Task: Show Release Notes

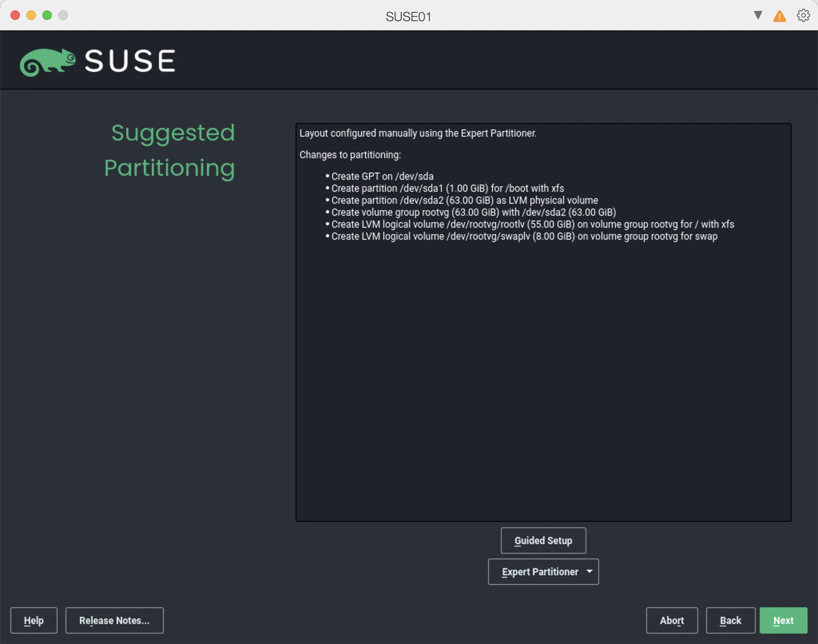Action: tap(114, 620)
